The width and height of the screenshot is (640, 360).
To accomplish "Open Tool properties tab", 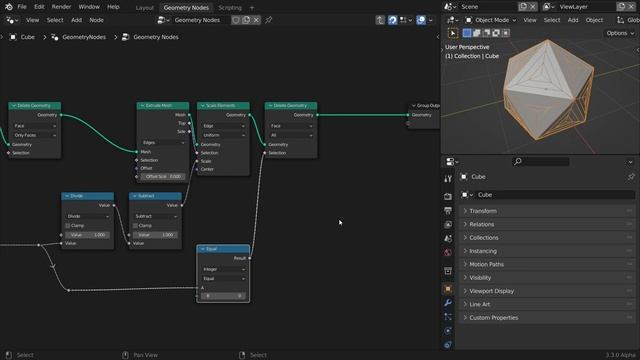I will 448,179.
